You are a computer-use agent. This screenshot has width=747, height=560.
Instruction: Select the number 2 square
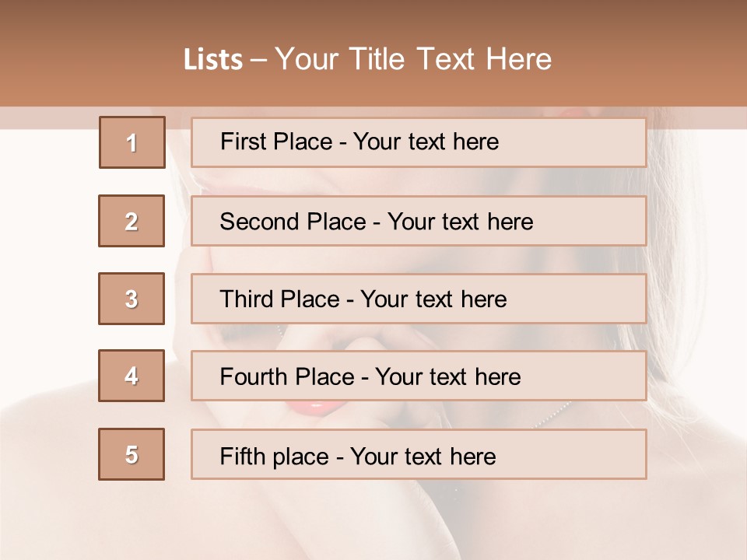tap(132, 221)
